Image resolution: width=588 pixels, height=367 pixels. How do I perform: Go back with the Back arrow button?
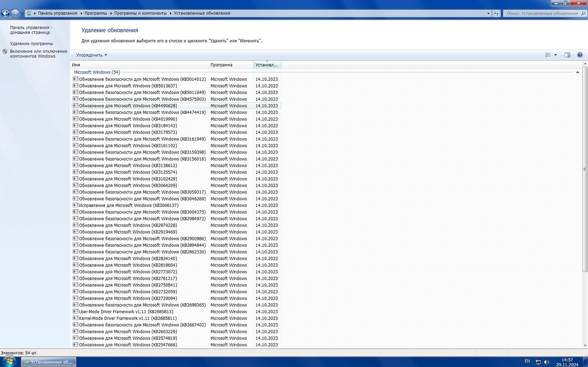pos(5,14)
